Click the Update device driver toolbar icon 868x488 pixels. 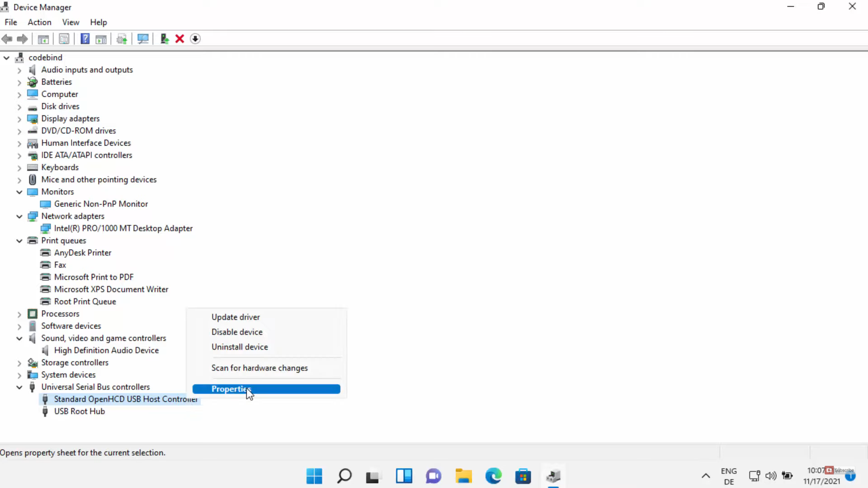coord(165,39)
